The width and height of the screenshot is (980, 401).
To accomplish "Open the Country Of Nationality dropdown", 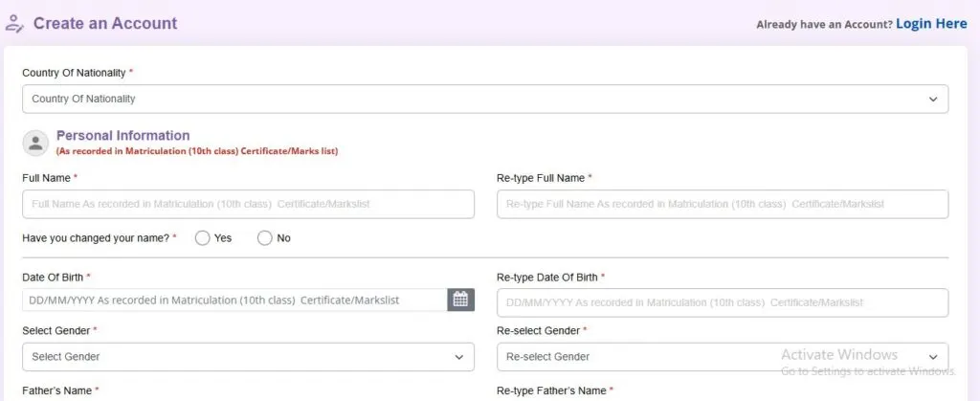I will pos(484,99).
